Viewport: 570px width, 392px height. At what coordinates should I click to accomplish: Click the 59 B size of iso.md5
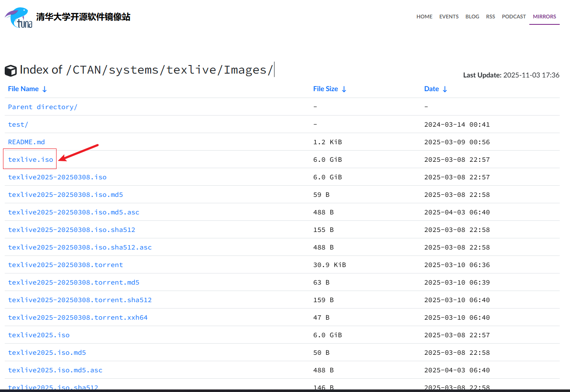click(x=322, y=195)
